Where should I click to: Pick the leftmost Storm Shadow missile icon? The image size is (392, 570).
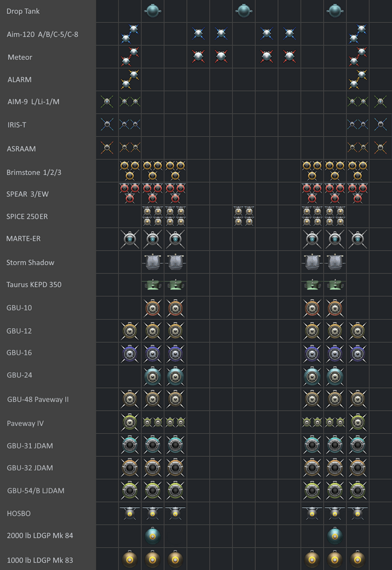click(x=152, y=262)
